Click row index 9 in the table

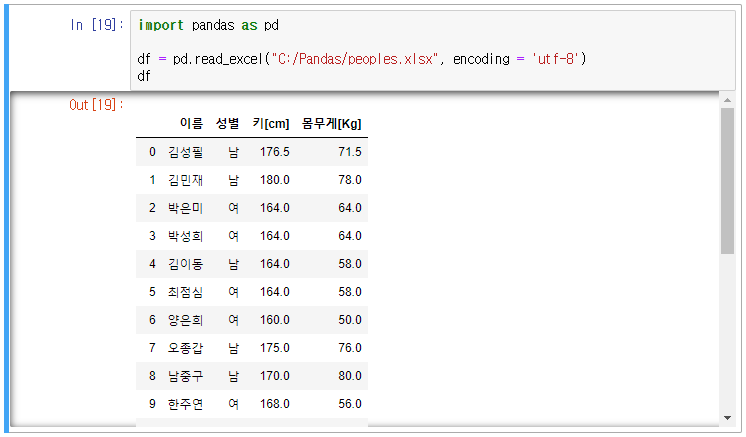click(x=152, y=404)
